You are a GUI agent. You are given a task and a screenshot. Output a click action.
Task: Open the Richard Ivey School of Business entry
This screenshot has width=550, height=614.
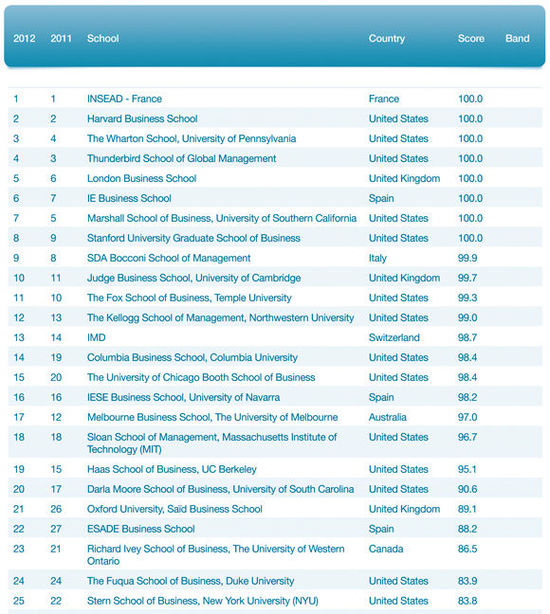point(216,555)
